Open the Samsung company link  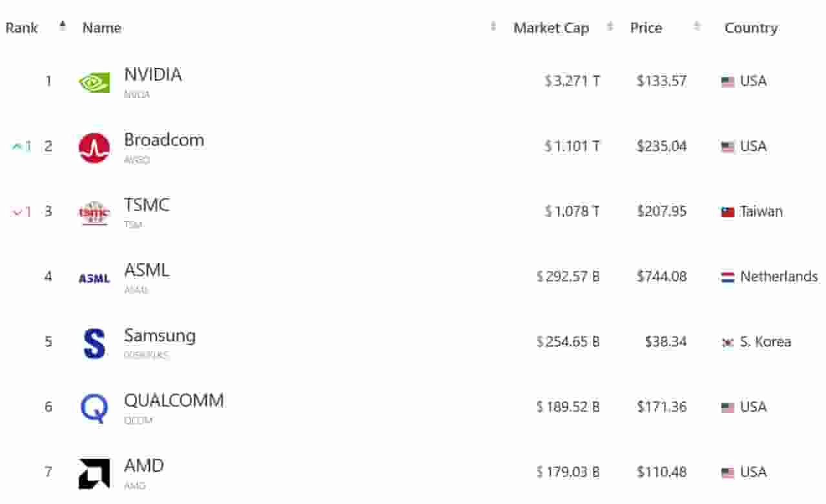coord(160,336)
